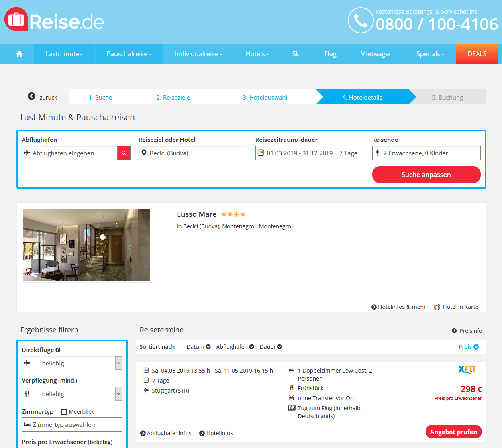Click the Reisezeitraum date range field
This screenshot has height=448, width=502.
coord(310,153)
